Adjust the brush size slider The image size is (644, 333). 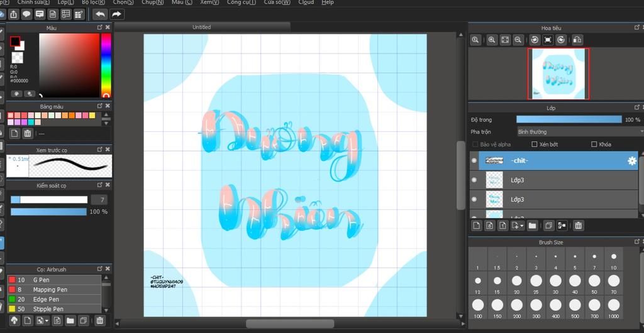pyautogui.click(x=49, y=200)
